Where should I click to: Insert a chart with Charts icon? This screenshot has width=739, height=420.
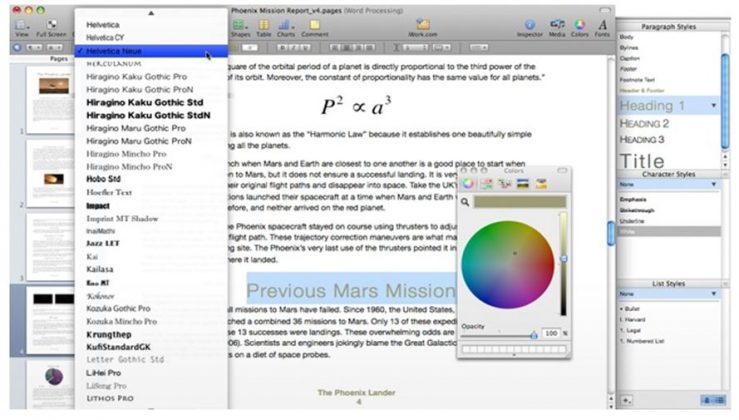click(x=285, y=24)
